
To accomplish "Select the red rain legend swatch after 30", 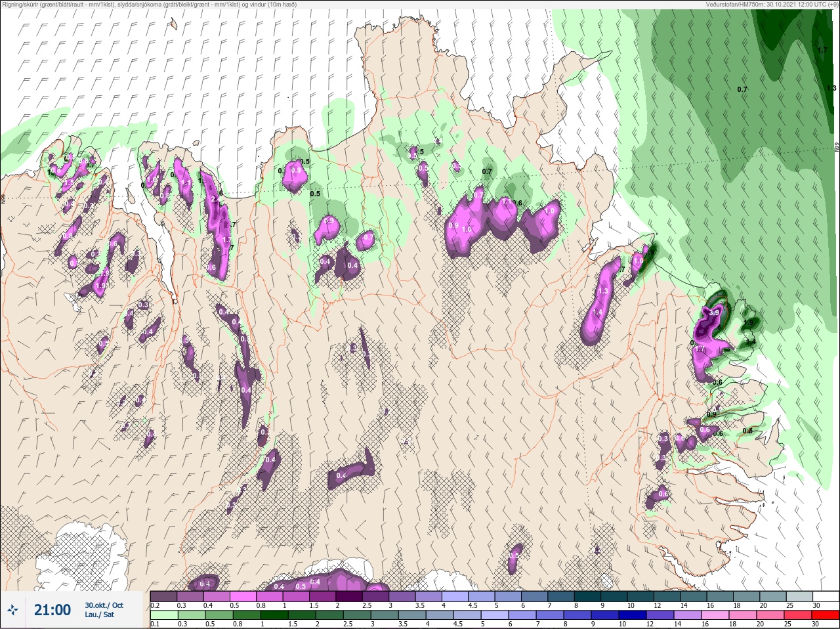I will (x=826, y=615).
